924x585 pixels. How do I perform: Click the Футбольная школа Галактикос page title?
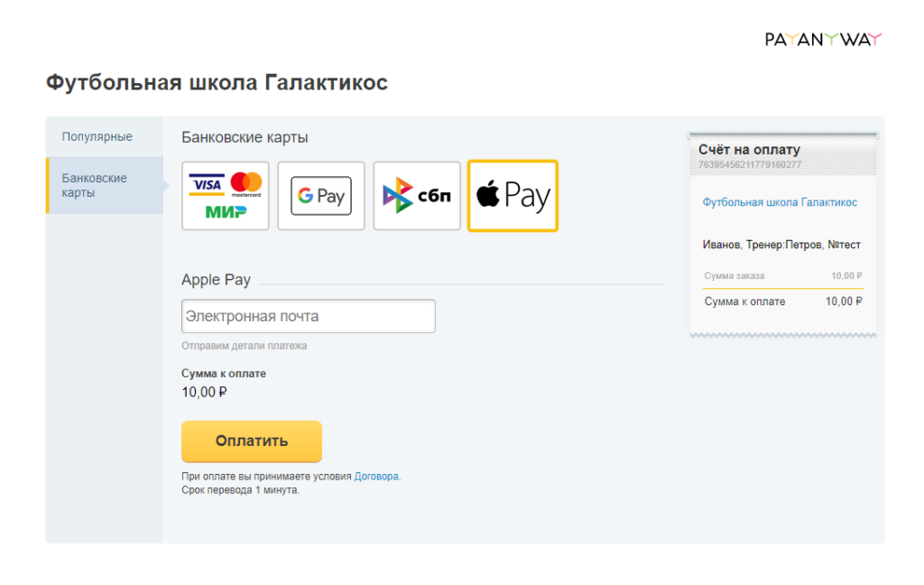tap(217, 82)
